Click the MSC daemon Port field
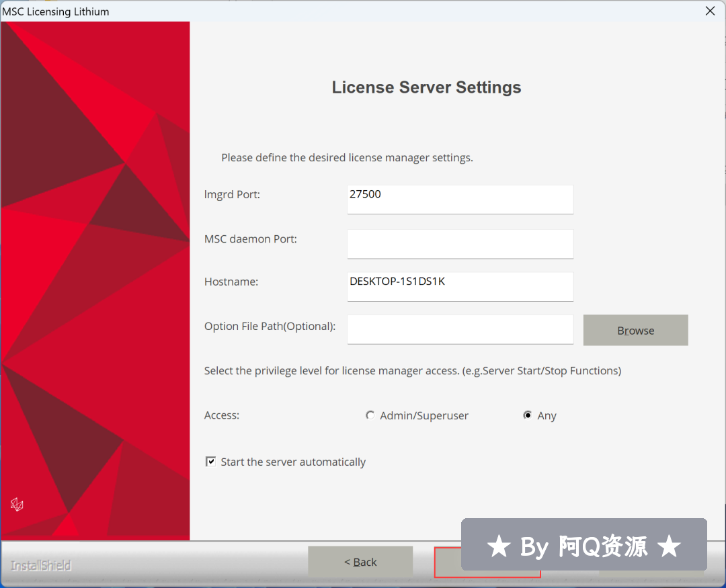The width and height of the screenshot is (726, 588). (460, 244)
